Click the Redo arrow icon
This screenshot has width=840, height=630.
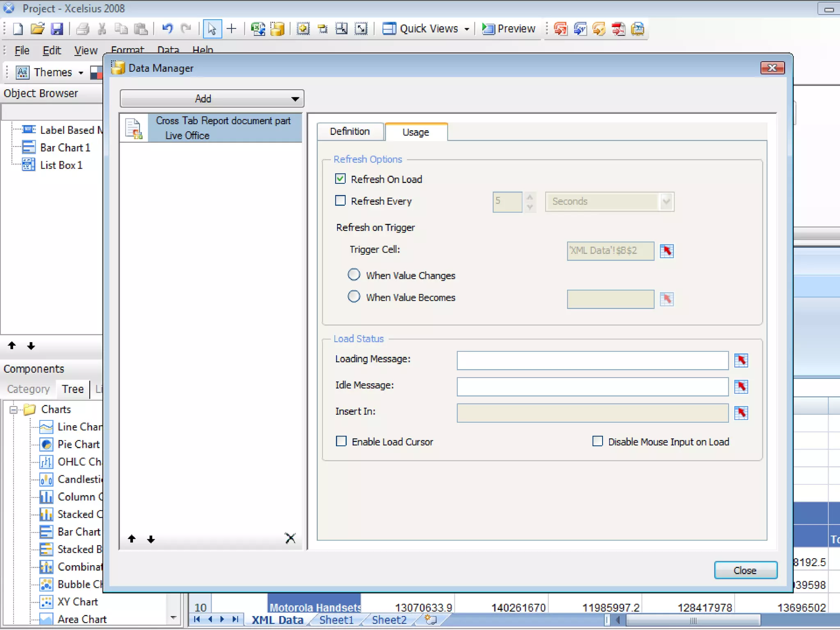point(186,29)
